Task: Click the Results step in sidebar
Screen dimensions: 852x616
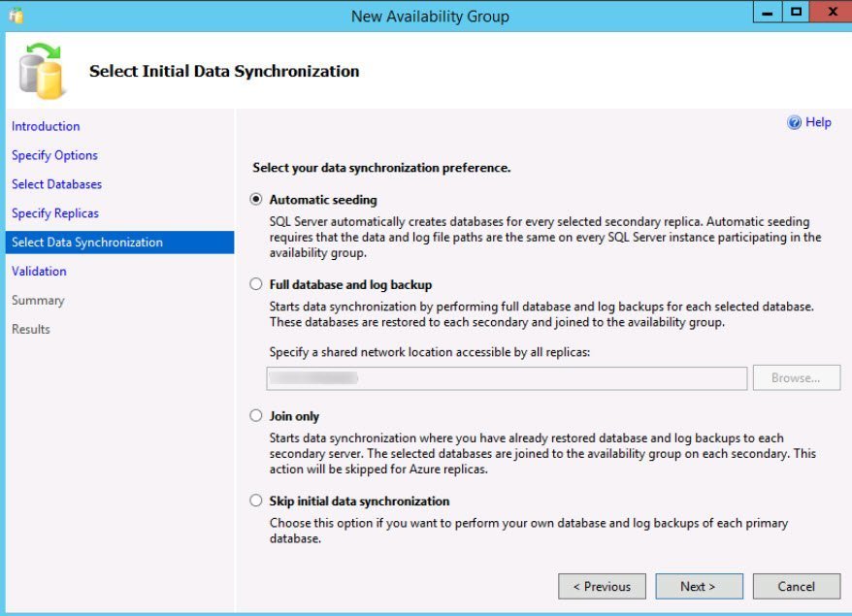Action: tap(31, 329)
